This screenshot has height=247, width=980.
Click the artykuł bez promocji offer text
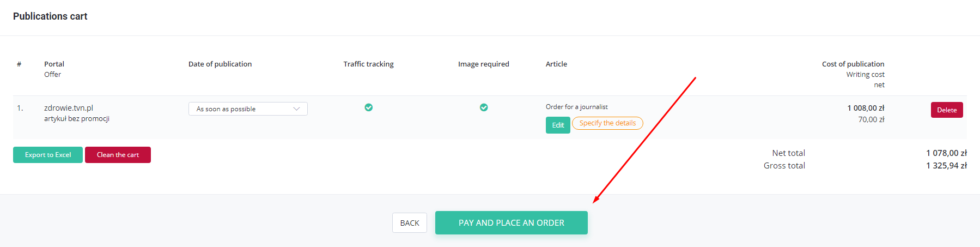77,119
